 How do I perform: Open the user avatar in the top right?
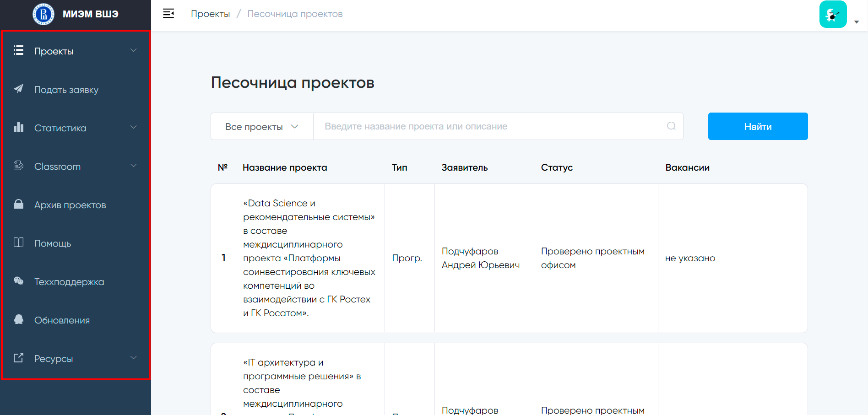point(833,14)
